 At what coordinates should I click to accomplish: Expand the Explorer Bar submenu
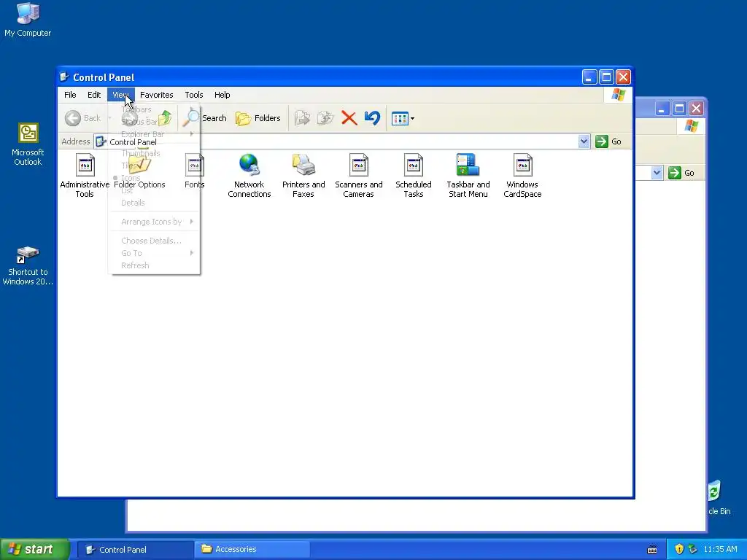(x=155, y=134)
